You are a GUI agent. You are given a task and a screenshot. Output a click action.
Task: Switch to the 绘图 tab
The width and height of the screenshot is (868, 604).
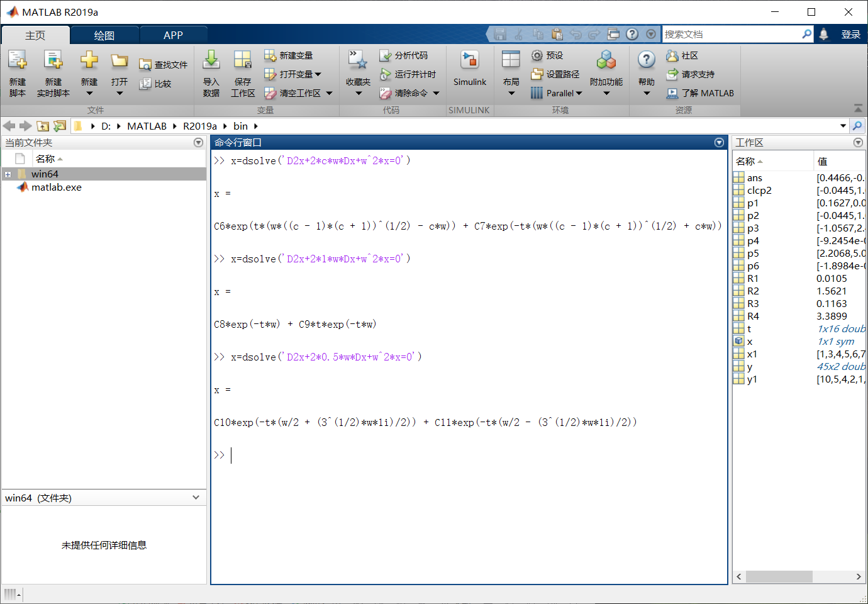pos(104,35)
